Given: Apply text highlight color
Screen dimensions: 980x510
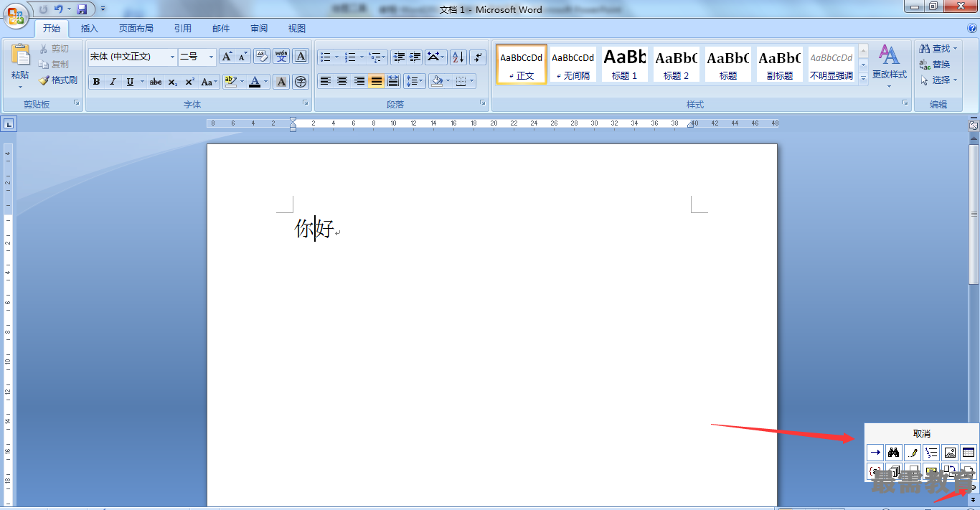Looking at the screenshot, I should [x=230, y=82].
